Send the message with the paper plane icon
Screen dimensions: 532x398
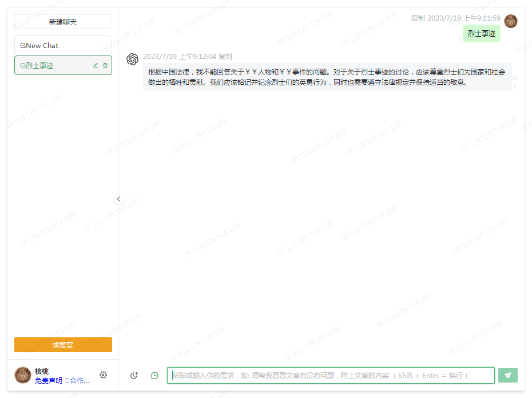(x=508, y=375)
